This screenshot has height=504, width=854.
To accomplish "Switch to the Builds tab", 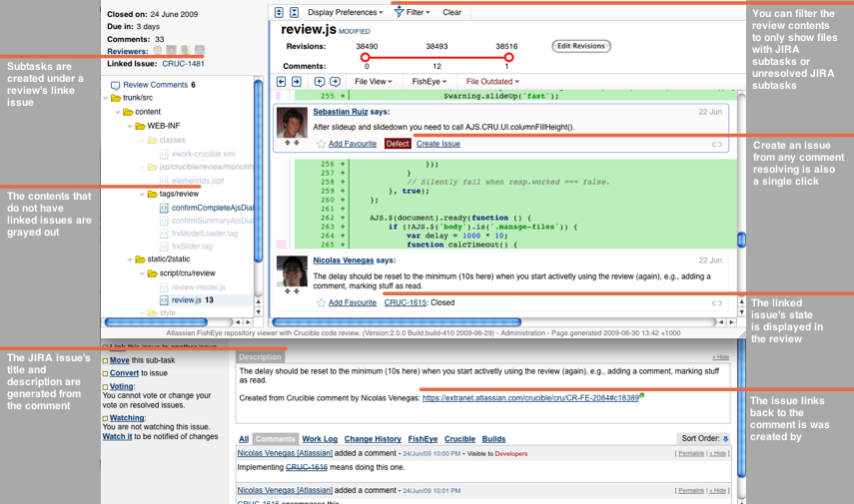I will pos(493,439).
